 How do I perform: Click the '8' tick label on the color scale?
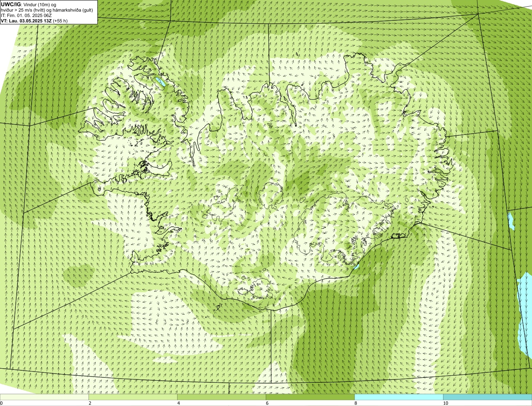(x=355, y=403)
